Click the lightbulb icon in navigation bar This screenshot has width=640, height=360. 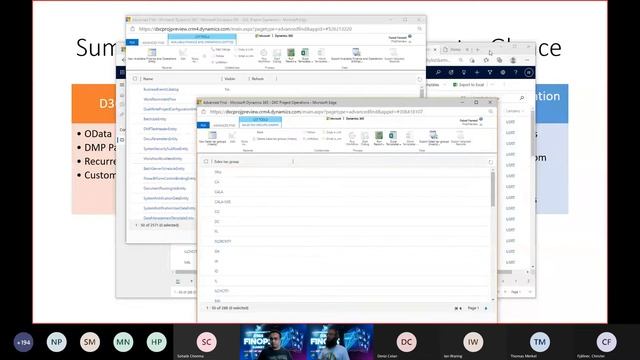[x=464, y=72]
